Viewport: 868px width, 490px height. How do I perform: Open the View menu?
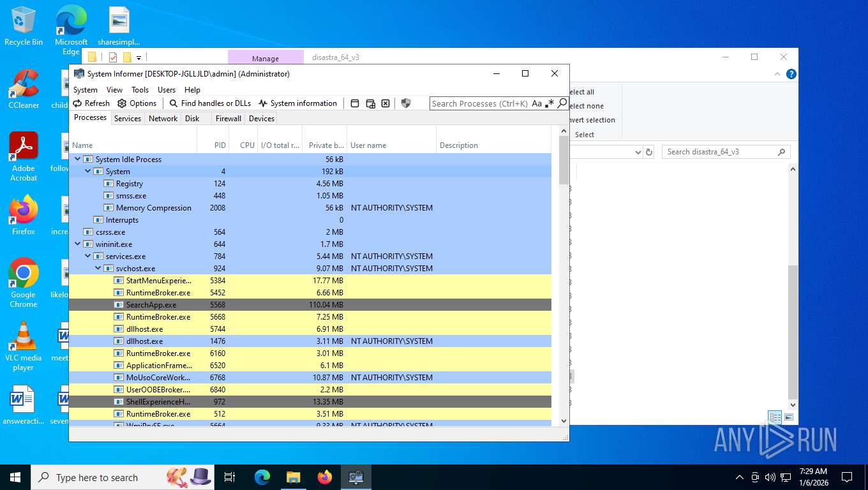(114, 90)
